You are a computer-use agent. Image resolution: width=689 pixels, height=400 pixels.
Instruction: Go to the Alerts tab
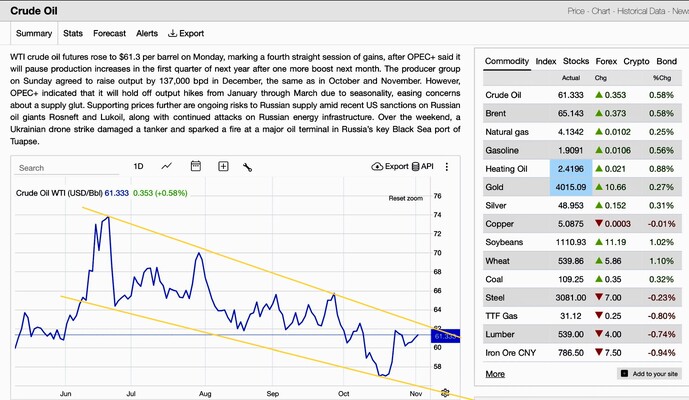click(x=147, y=33)
